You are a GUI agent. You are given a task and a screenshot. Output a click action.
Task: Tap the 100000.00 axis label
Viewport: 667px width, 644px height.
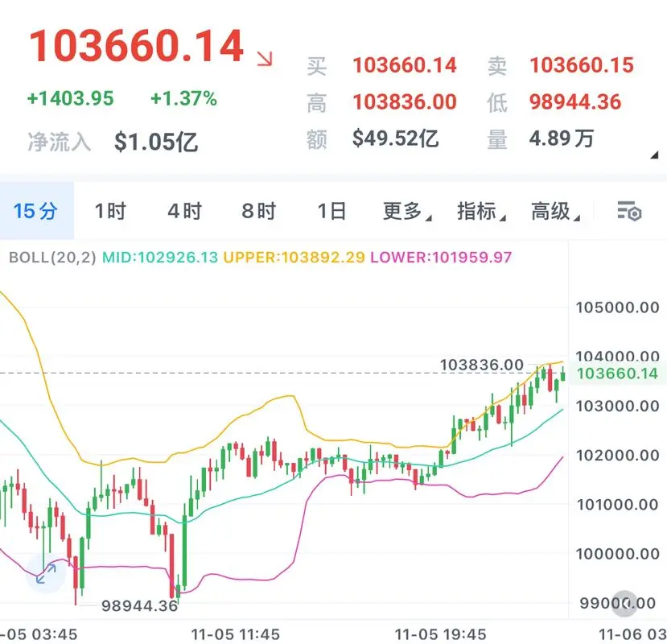617,554
